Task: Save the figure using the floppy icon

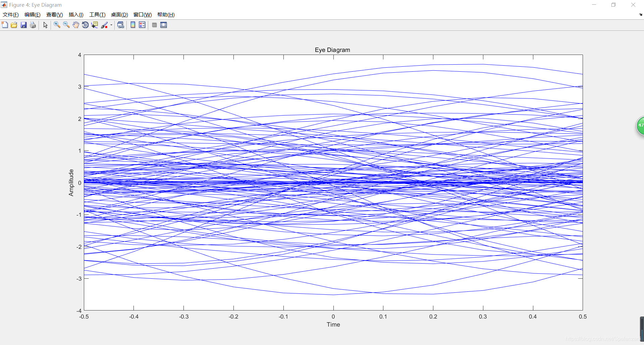Action: coord(23,25)
